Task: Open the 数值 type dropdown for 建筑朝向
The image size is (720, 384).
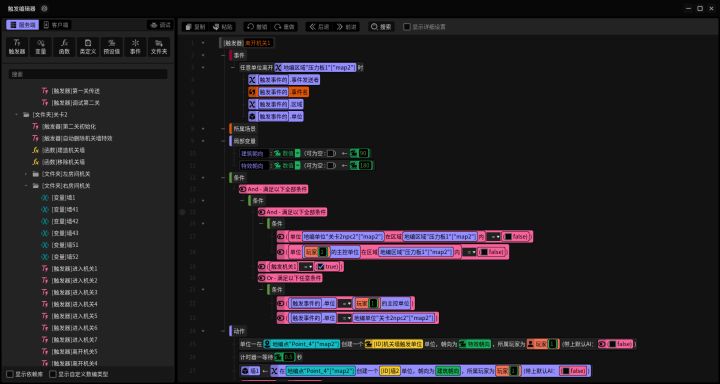Action: (x=287, y=153)
